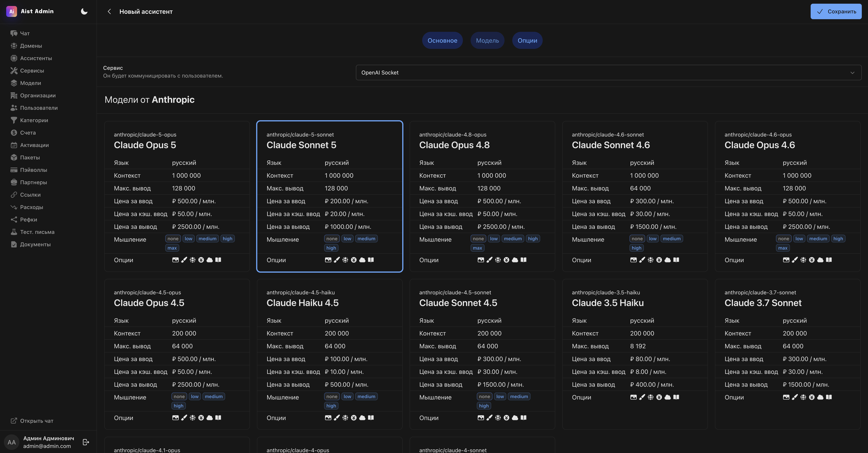Expand the Сервис OpenAI Socket dropdown
The image size is (868, 453).
point(609,73)
